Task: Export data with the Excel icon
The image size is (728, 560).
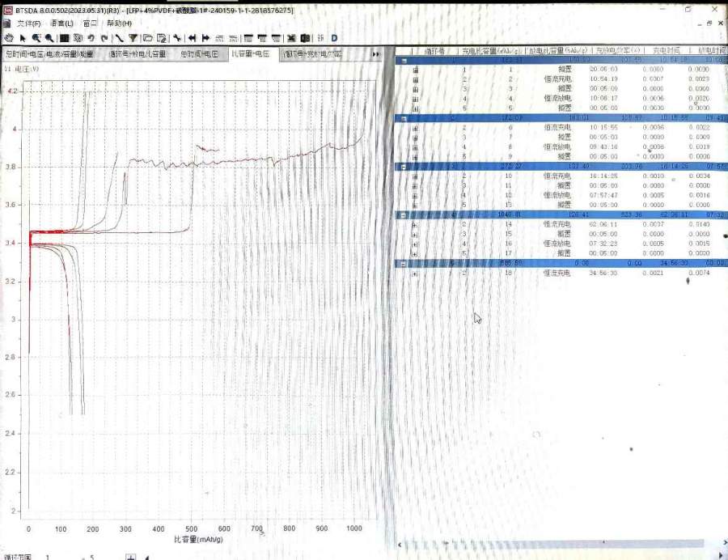Action: coord(292,38)
